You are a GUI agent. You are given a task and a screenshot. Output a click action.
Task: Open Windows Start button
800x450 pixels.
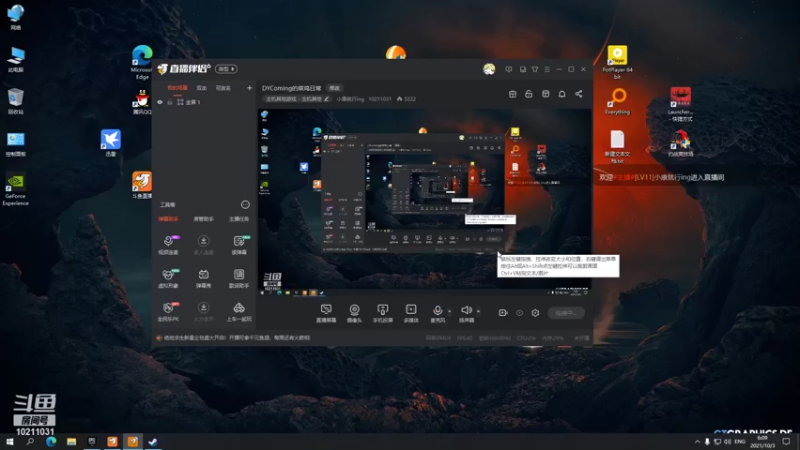coord(10,441)
